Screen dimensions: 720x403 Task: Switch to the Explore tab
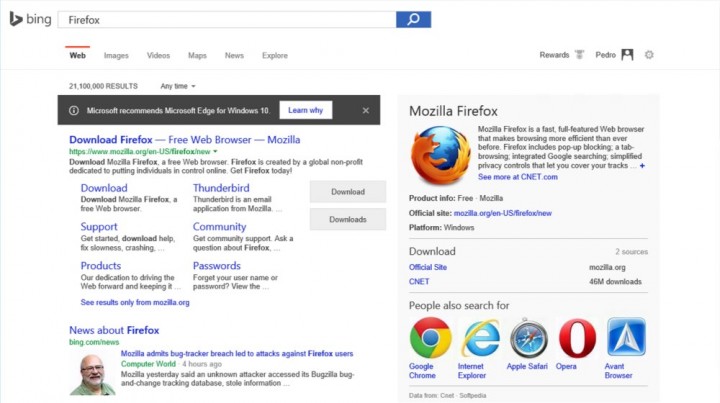pyautogui.click(x=275, y=56)
